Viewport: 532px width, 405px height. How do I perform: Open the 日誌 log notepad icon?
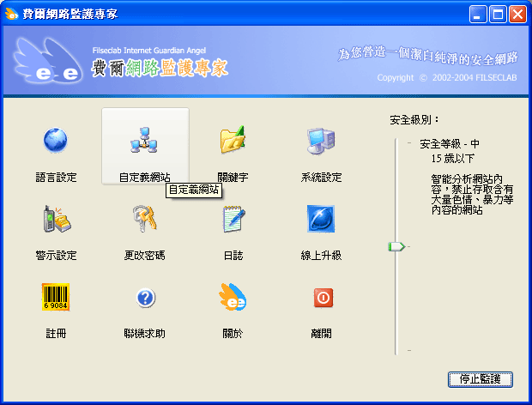click(233, 219)
